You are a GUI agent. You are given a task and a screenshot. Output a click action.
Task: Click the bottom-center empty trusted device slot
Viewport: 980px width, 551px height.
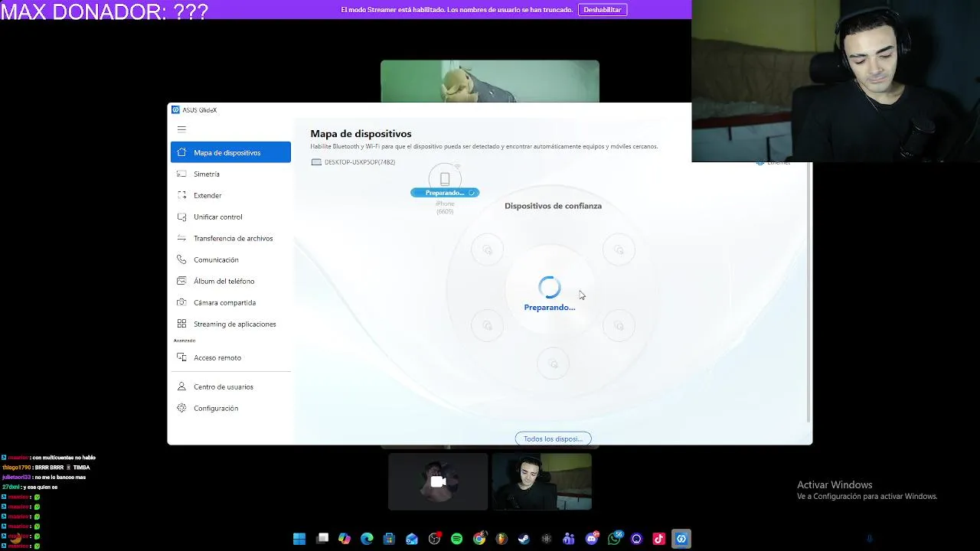pos(553,364)
